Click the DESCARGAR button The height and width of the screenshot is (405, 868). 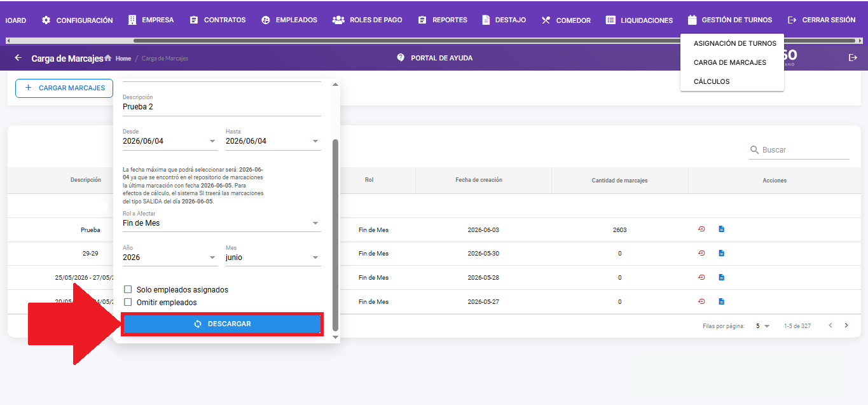[x=222, y=324]
